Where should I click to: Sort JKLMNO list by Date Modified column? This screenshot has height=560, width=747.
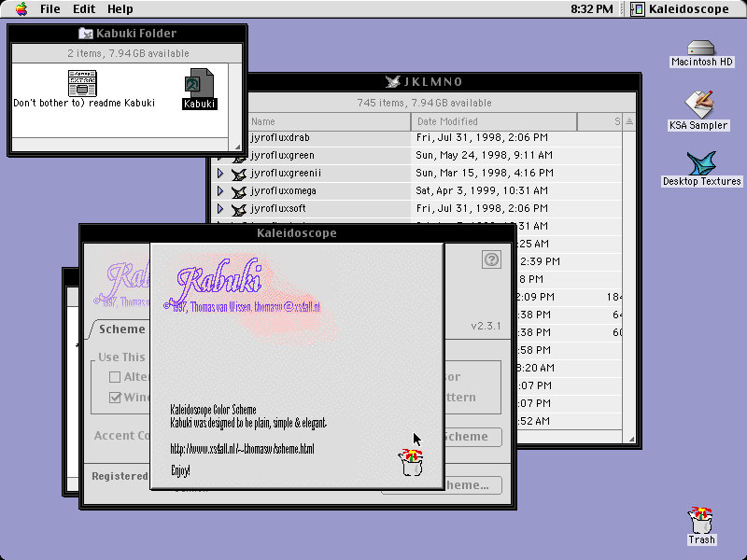coord(494,122)
